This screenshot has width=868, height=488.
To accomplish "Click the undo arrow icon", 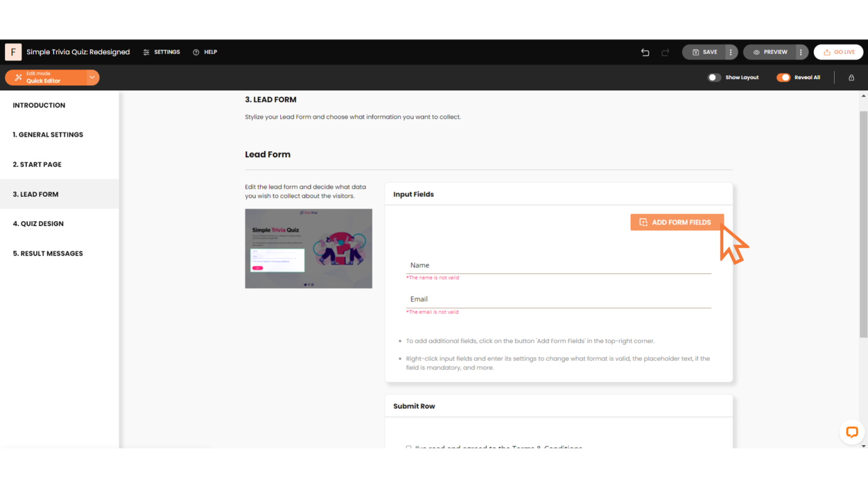I will tap(645, 52).
